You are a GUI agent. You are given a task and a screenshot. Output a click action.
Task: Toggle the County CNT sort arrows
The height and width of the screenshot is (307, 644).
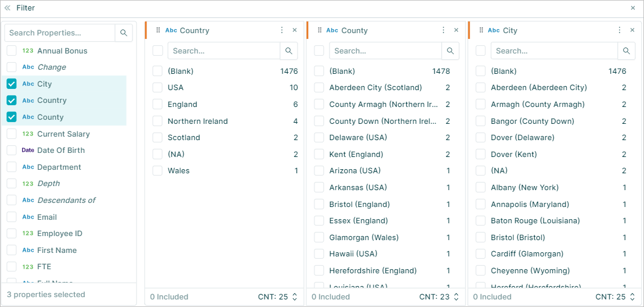(x=456, y=297)
